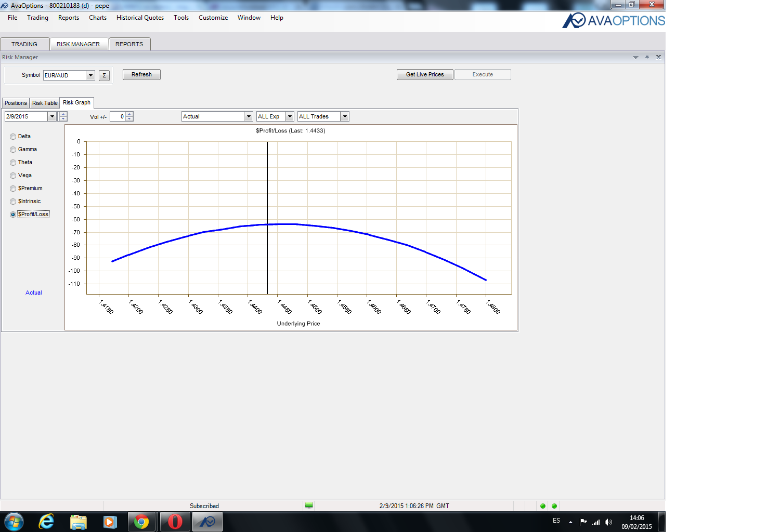This screenshot has height=532, width=780.
Task: Switch to the Risk Table tab
Action: (x=45, y=103)
